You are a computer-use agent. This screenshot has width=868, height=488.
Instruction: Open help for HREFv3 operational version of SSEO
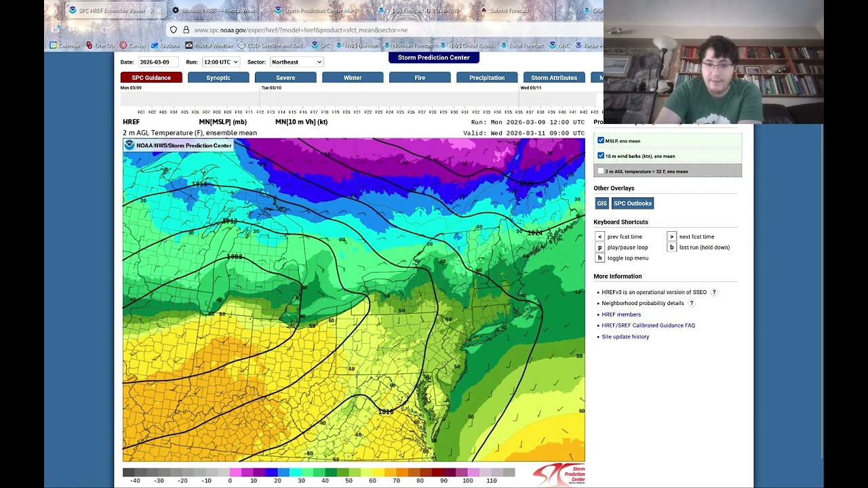(x=714, y=292)
